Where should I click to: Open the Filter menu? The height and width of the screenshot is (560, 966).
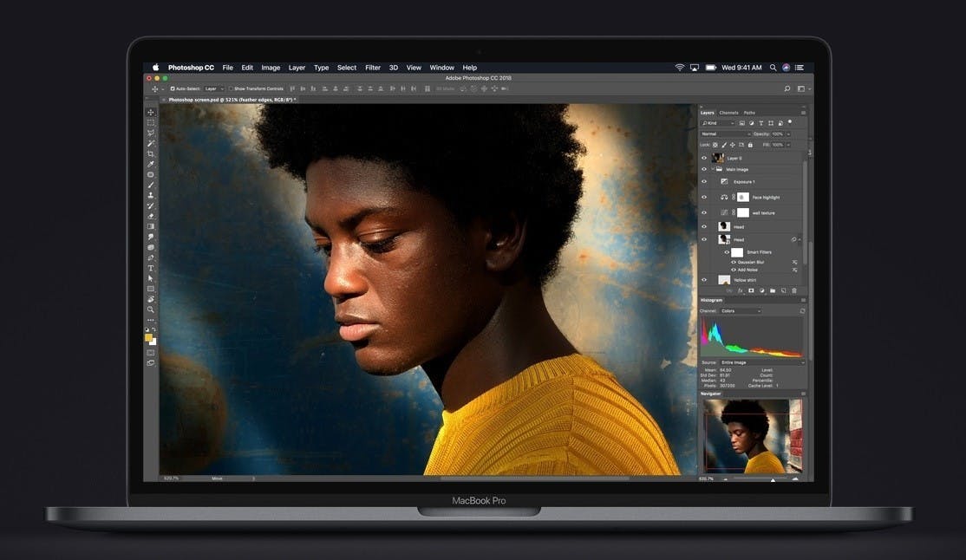pyautogui.click(x=373, y=68)
